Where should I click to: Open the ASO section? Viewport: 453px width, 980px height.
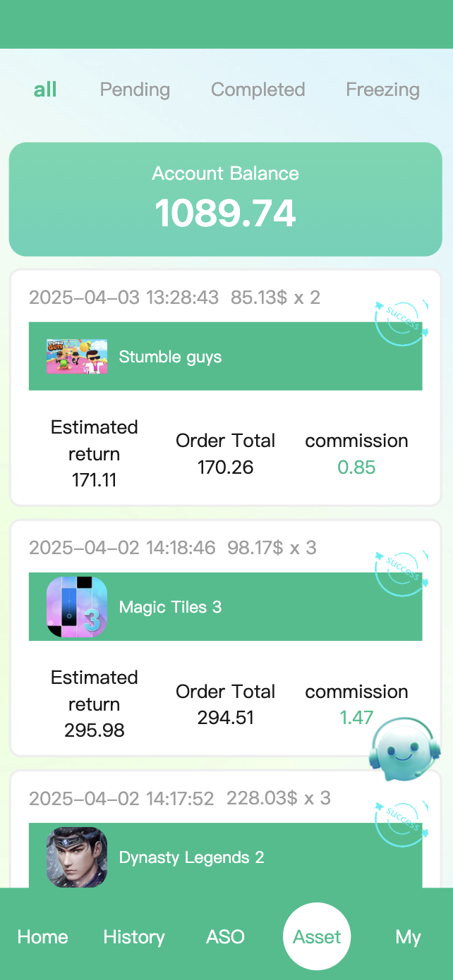click(x=225, y=937)
